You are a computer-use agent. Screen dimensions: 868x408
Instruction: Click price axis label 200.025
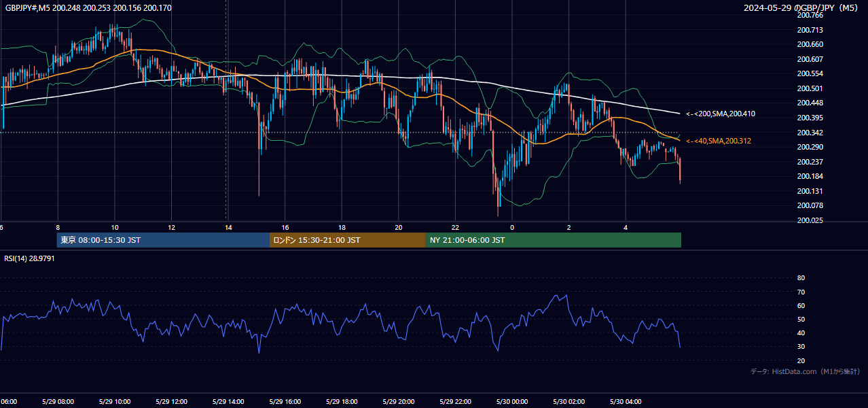point(810,220)
